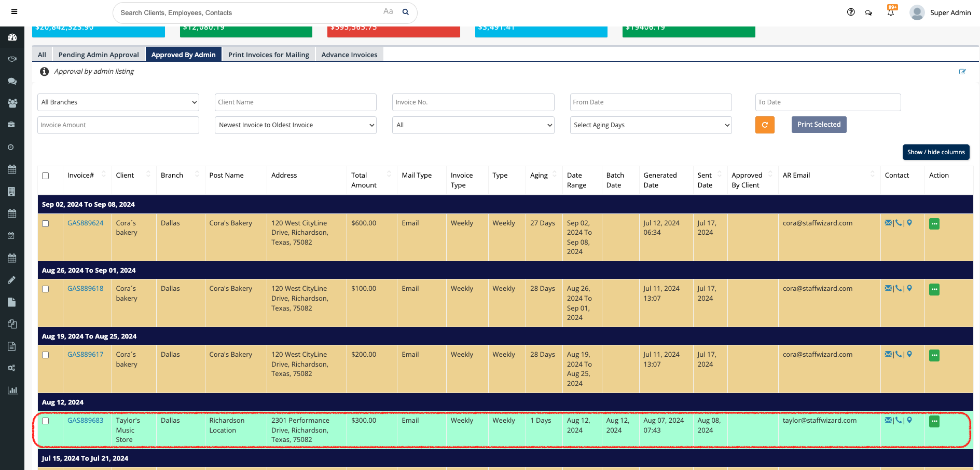Check the box for invoice GAS889624

click(46, 224)
